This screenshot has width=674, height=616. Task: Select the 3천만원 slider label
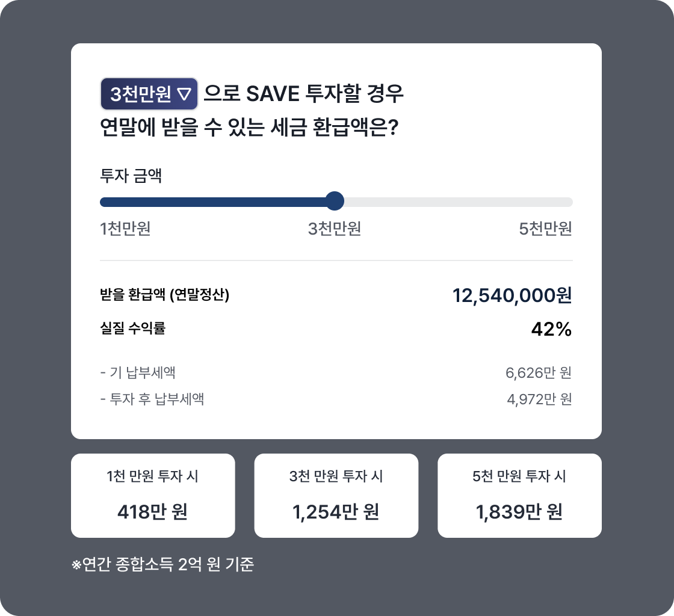pyautogui.click(x=335, y=229)
